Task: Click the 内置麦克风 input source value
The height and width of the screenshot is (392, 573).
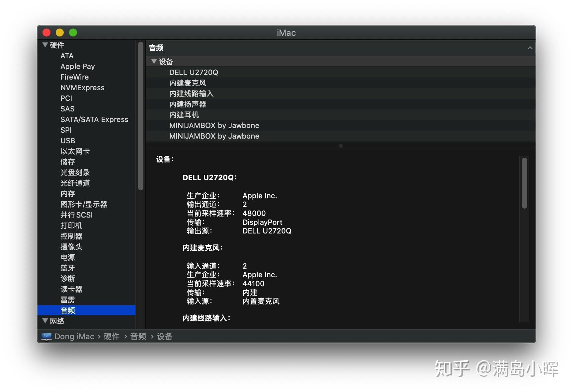Action: click(261, 301)
